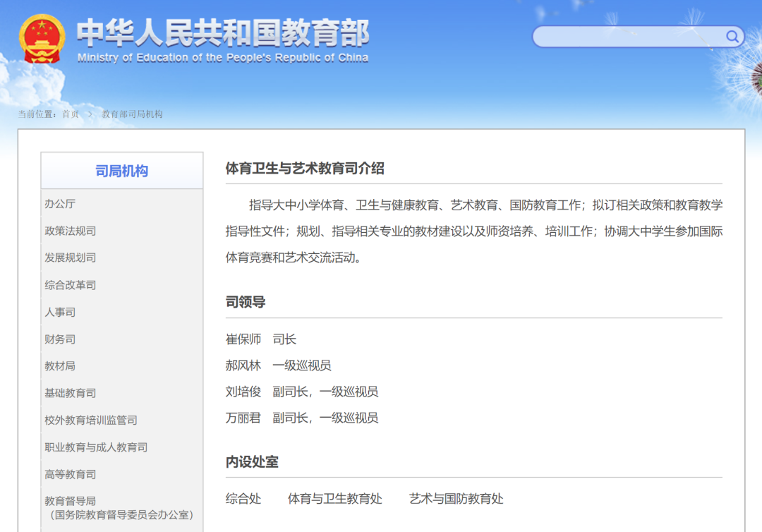Click English subtitle Ministry of Education
The height and width of the screenshot is (532, 762).
pos(223,58)
